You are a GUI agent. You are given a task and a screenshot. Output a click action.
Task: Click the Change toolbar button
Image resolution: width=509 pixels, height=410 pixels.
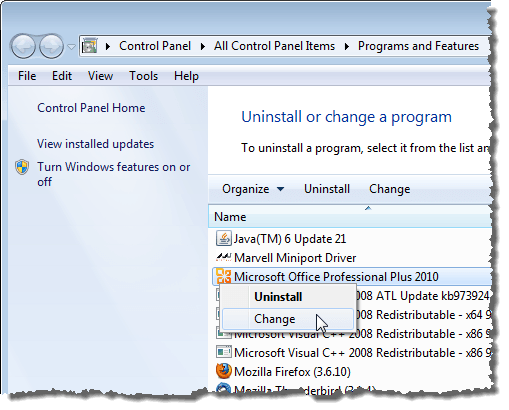(389, 189)
